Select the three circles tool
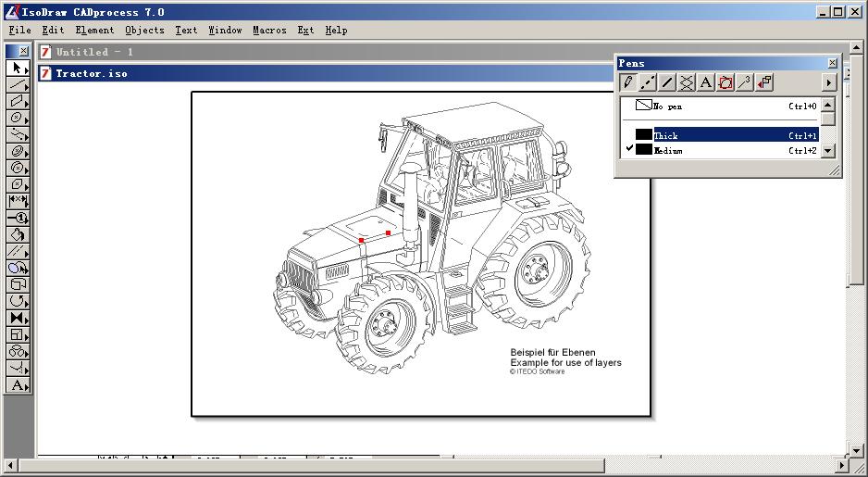Screen dimensions: 868x477 coord(18,351)
